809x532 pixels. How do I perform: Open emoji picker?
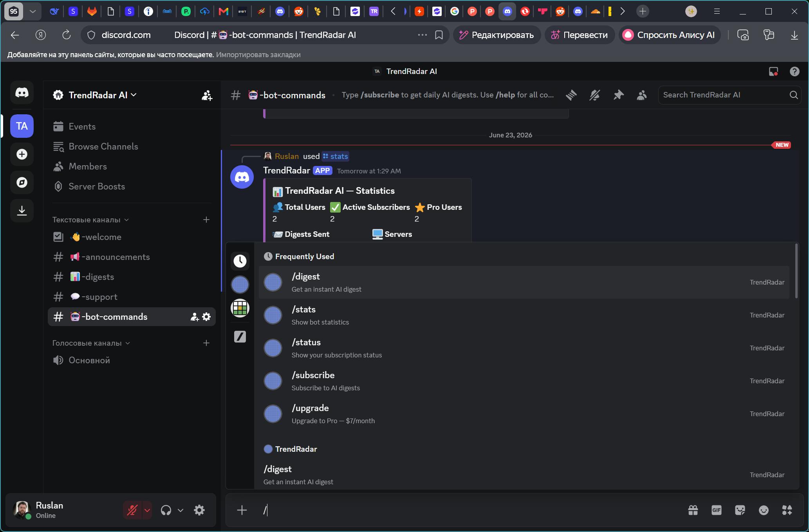(x=764, y=510)
